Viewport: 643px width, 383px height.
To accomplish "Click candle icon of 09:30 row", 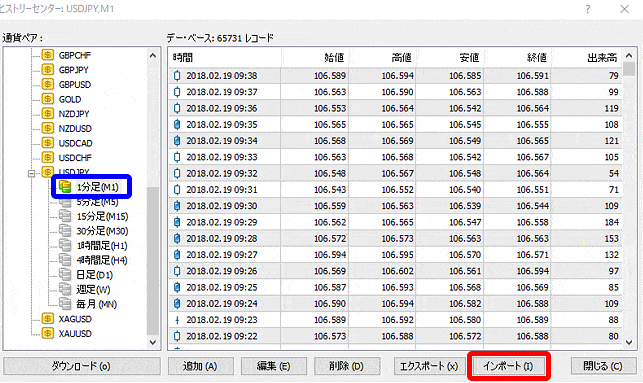I will pos(177,206).
